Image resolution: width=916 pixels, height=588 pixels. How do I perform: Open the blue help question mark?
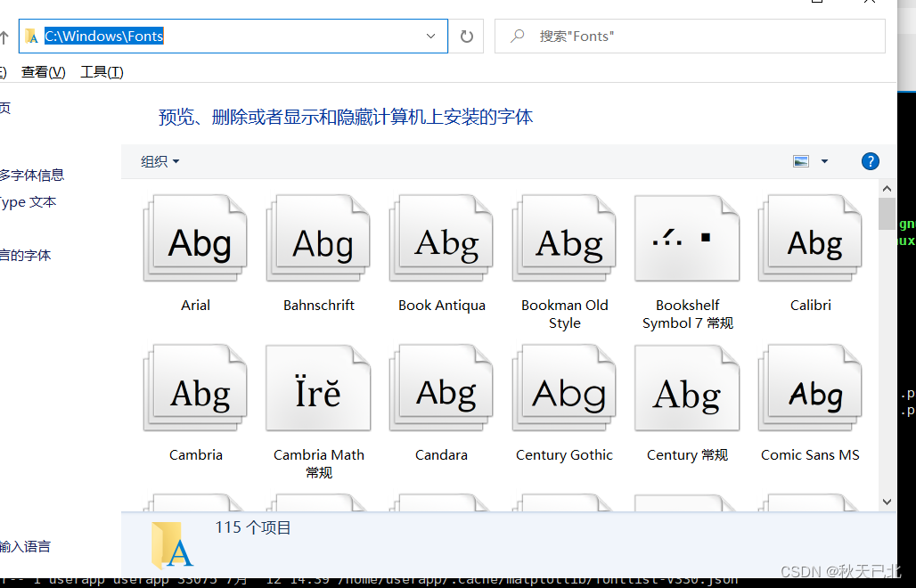point(871,161)
